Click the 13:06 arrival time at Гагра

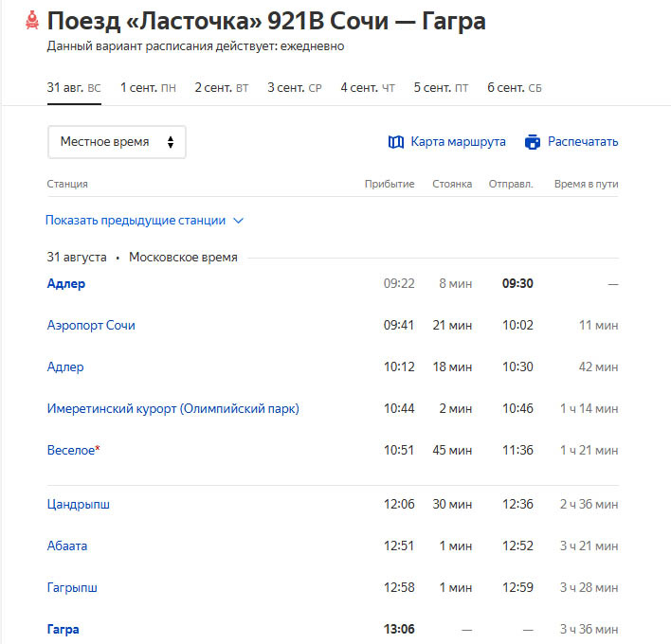tap(399, 629)
